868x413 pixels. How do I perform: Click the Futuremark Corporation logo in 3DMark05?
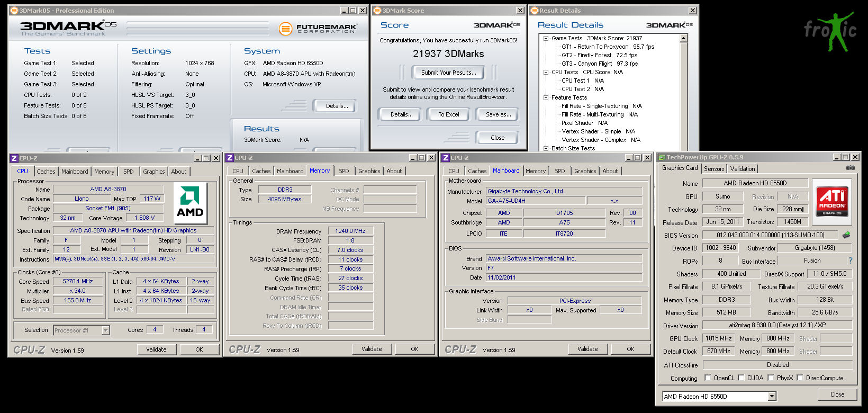coord(318,29)
